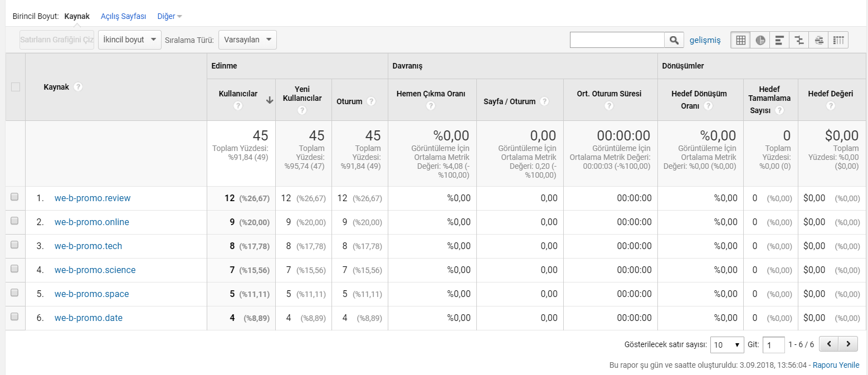This screenshot has height=375, width=868.
Task: Tick the checkbox for we-b-promo.review row
Action: [x=14, y=197]
